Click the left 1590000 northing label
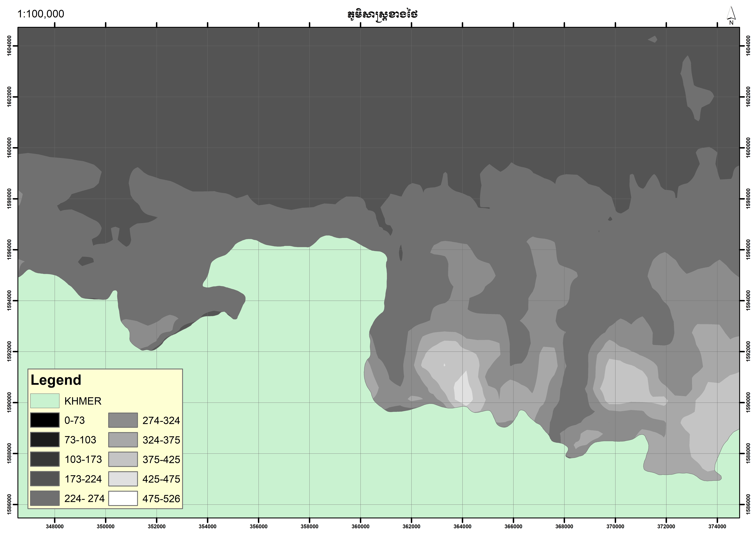This screenshot has height=535, width=756. pyautogui.click(x=9, y=402)
